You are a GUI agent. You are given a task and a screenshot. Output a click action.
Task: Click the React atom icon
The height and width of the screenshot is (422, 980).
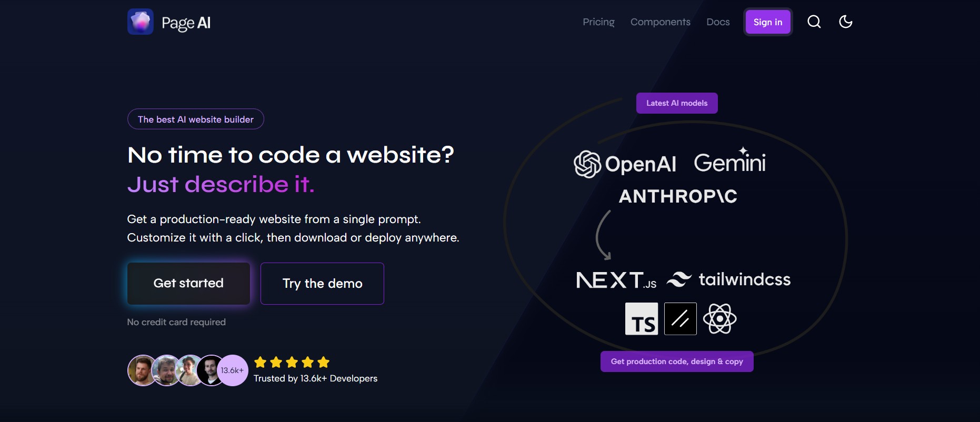(719, 319)
